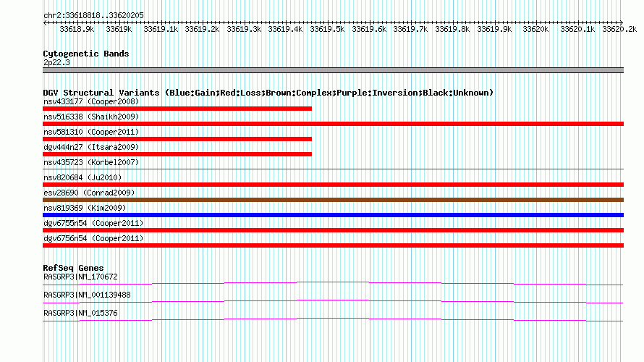Click the magenta line for NM_170672
644x362 pixels.
[x=333, y=284]
